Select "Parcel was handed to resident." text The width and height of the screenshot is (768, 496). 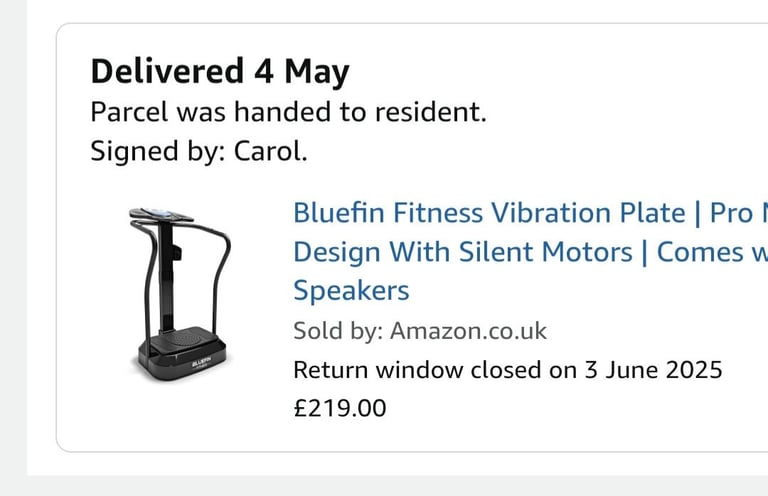click(288, 112)
